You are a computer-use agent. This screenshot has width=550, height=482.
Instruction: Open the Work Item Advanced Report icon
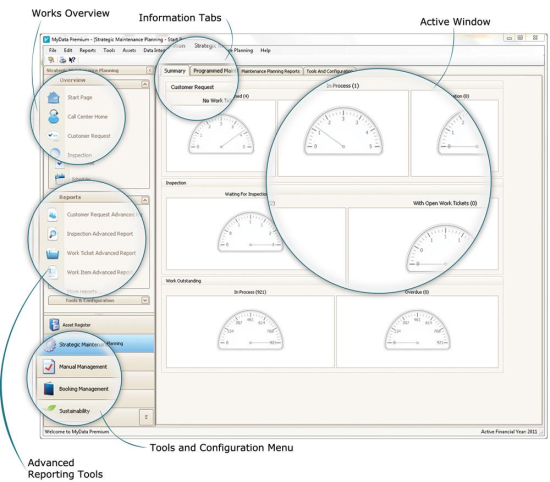pyautogui.click(x=53, y=272)
